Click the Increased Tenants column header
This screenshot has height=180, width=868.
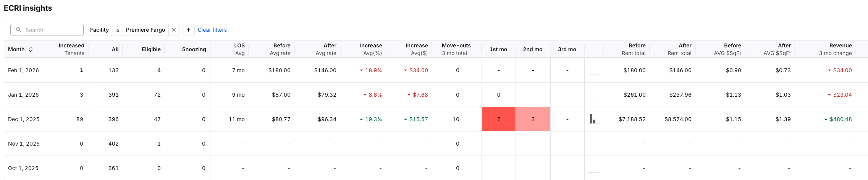click(71, 49)
